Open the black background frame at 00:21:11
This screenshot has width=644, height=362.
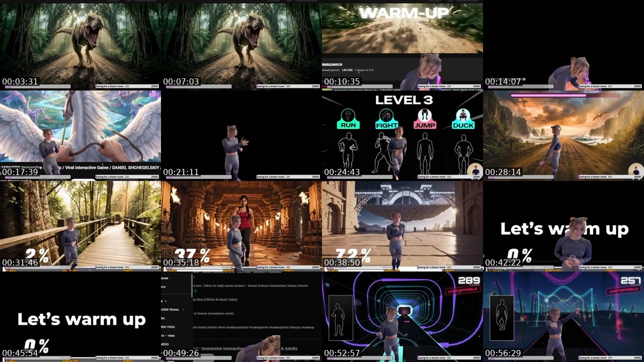coord(242,136)
